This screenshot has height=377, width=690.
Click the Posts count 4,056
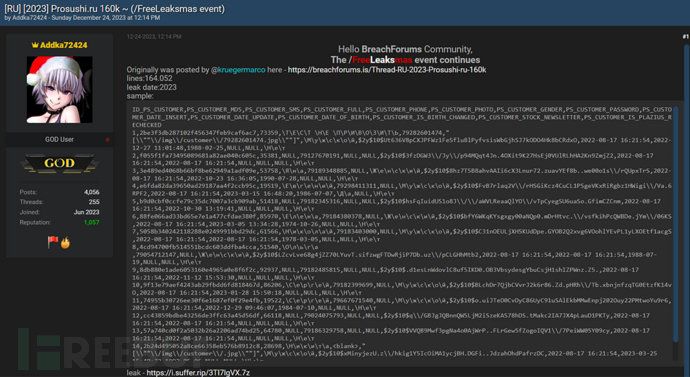(x=92, y=192)
